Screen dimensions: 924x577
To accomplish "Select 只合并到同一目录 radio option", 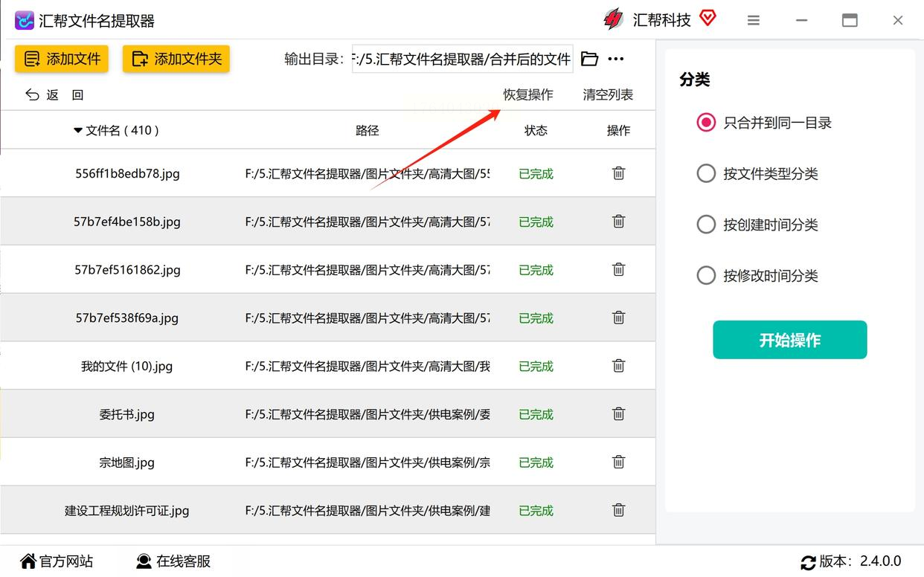I will 706,123.
